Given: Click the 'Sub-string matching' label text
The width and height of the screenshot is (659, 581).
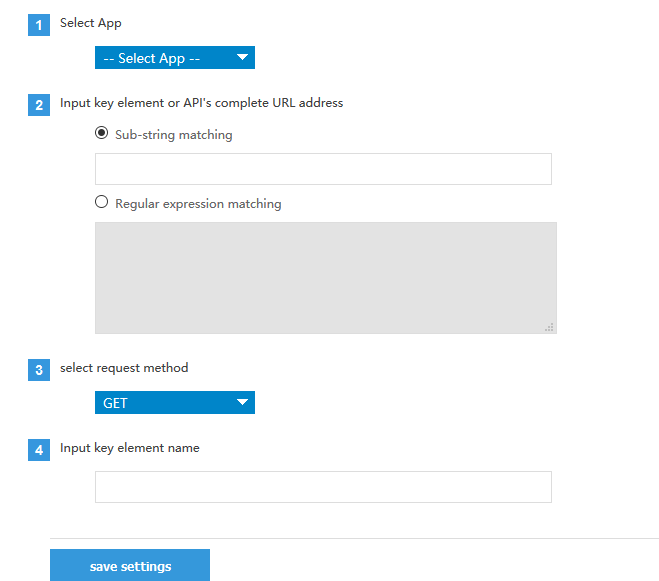Looking at the screenshot, I should (x=173, y=135).
